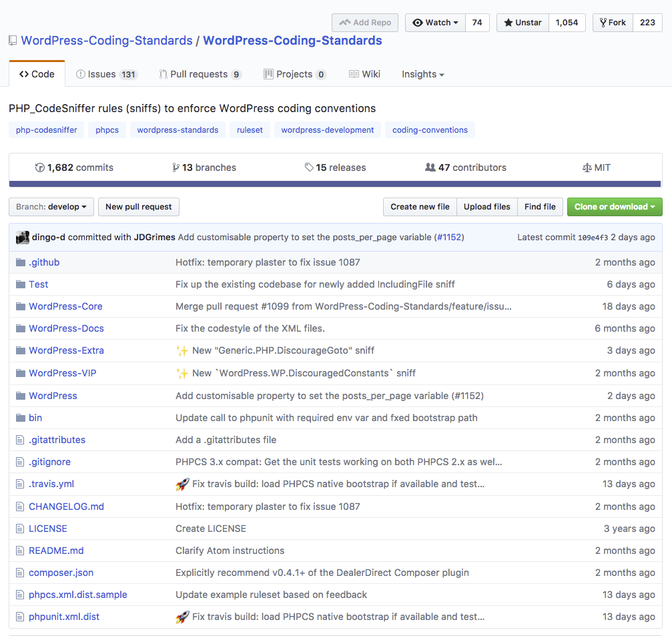Click the .gitattributes file icon
This screenshot has height=636, width=672.
[20, 440]
